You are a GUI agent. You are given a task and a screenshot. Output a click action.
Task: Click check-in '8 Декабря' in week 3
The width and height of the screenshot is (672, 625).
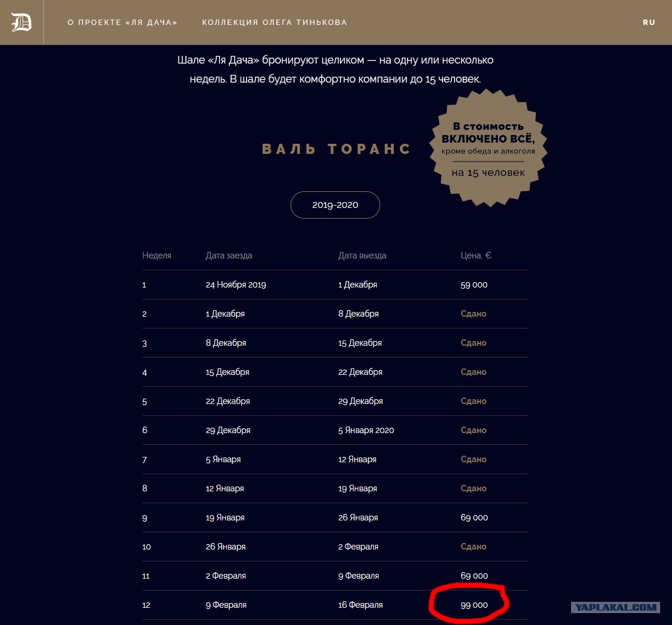click(226, 343)
